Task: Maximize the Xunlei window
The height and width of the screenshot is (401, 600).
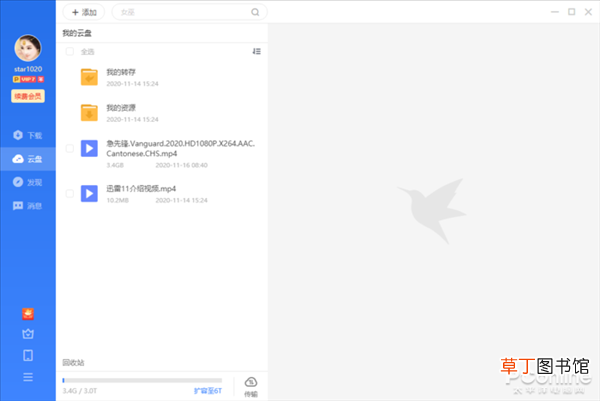Action: pos(572,12)
